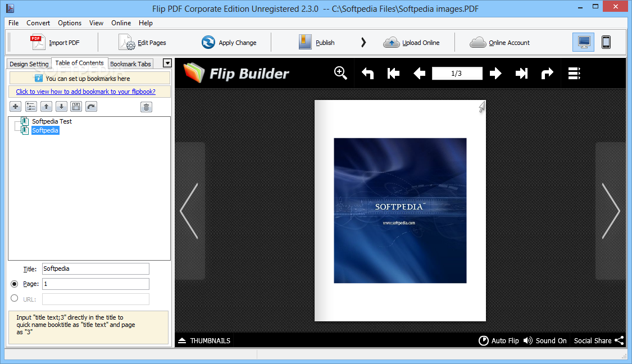Open Edit Pages from the toolbar
Viewport: 632px width, 364px height.
(142, 42)
